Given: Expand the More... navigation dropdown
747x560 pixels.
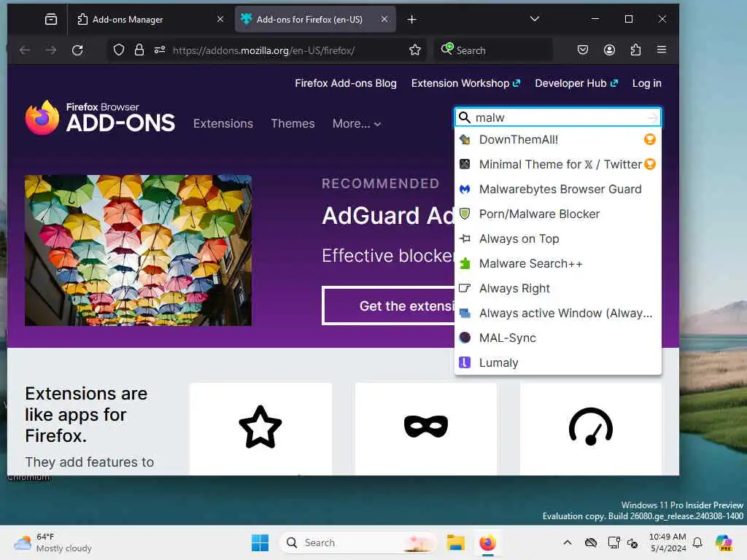Looking at the screenshot, I should (357, 124).
